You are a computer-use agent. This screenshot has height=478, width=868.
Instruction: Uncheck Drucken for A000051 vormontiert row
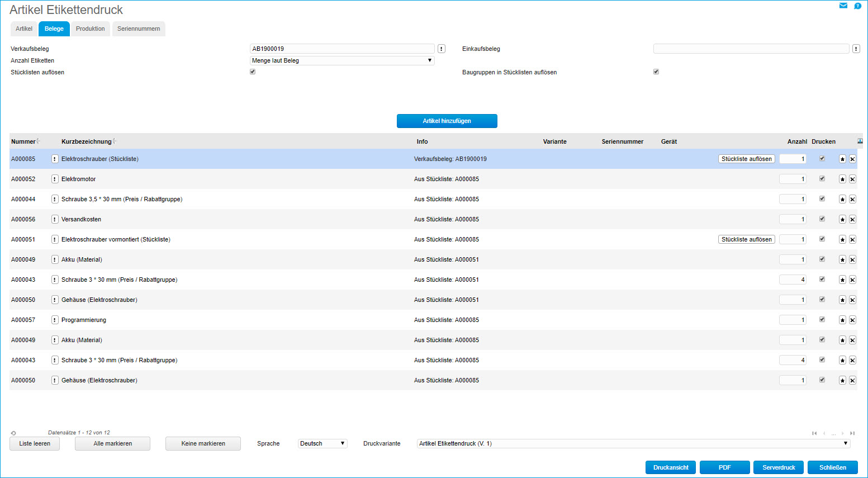click(822, 239)
